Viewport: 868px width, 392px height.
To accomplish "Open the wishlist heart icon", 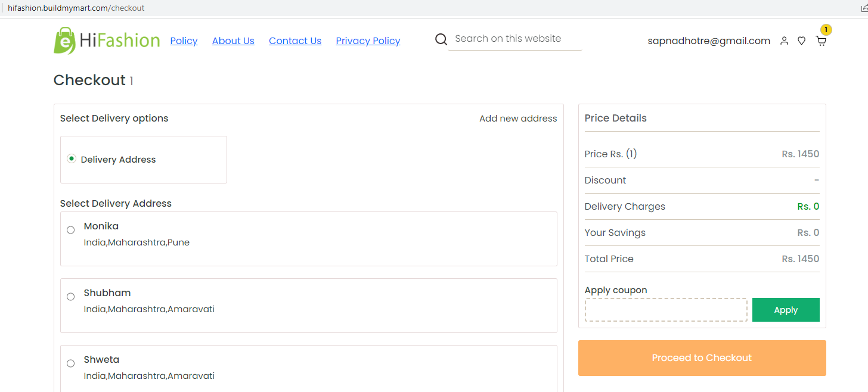I will coord(802,41).
